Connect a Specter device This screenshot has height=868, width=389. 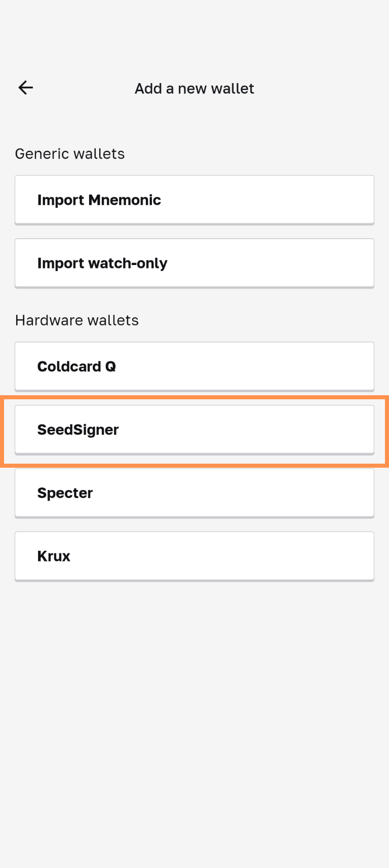click(x=194, y=493)
